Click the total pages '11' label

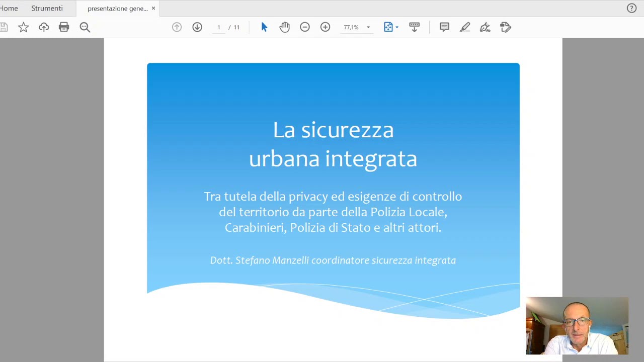pyautogui.click(x=236, y=27)
